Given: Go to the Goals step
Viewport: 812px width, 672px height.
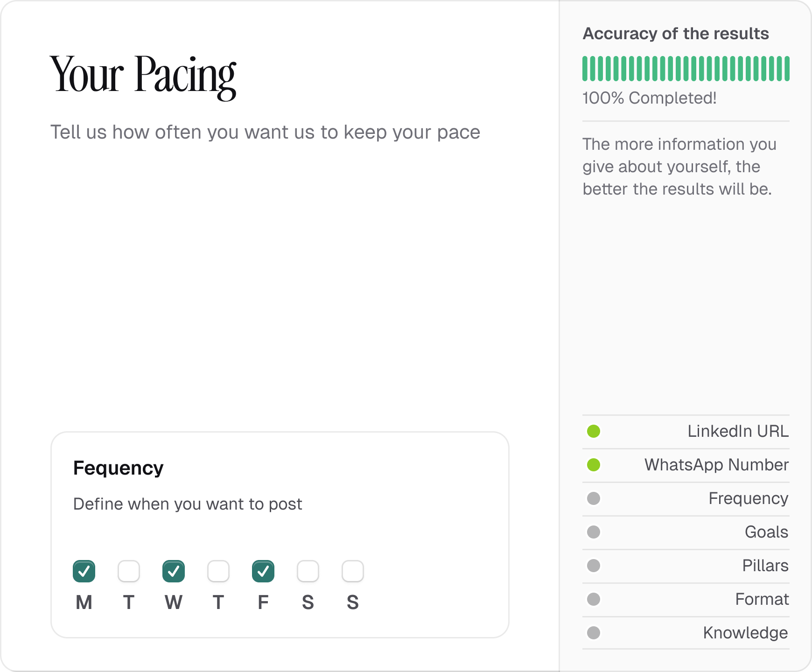Looking at the screenshot, I should (x=766, y=532).
